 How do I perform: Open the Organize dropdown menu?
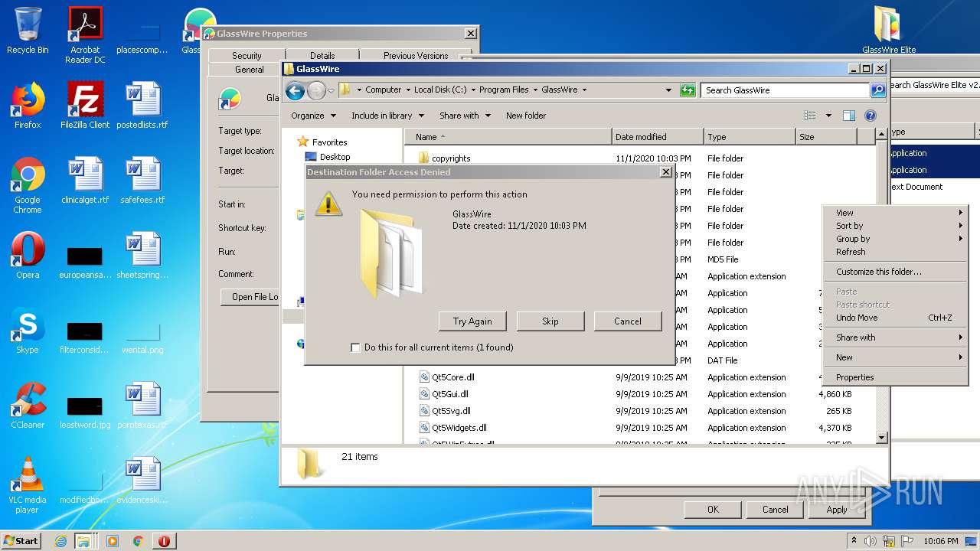point(313,116)
